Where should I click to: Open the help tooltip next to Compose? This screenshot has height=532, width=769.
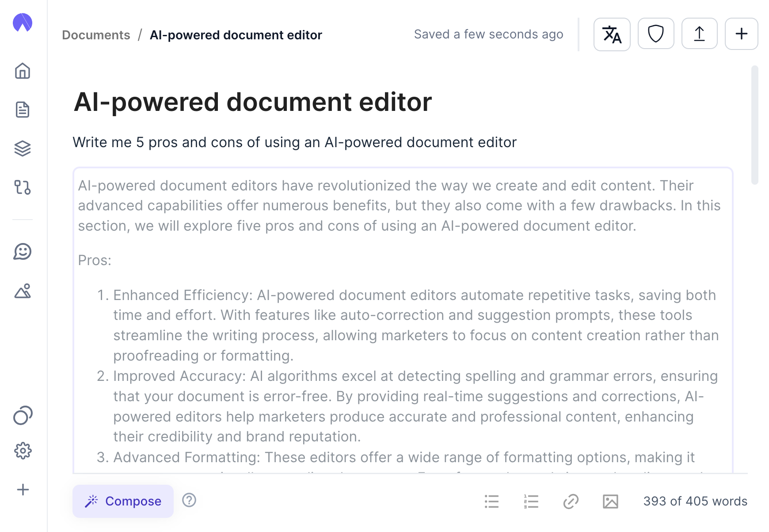(x=189, y=501)
